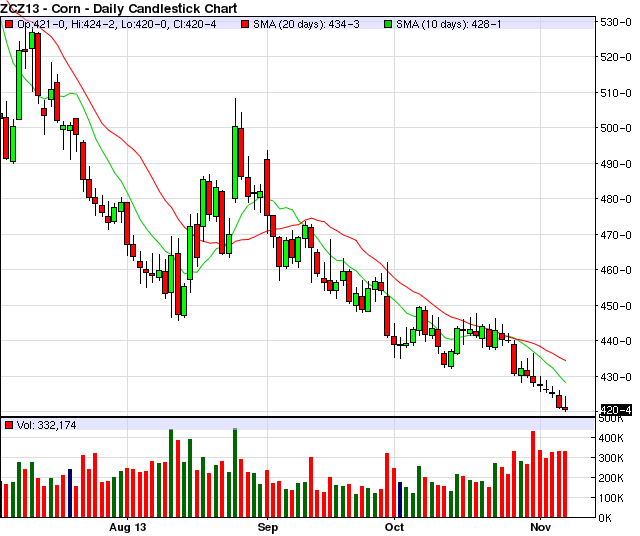Click the dark blue volume bar near Oct
The width and height of the screenshot is (640, 536).
(x=400, y=500)
